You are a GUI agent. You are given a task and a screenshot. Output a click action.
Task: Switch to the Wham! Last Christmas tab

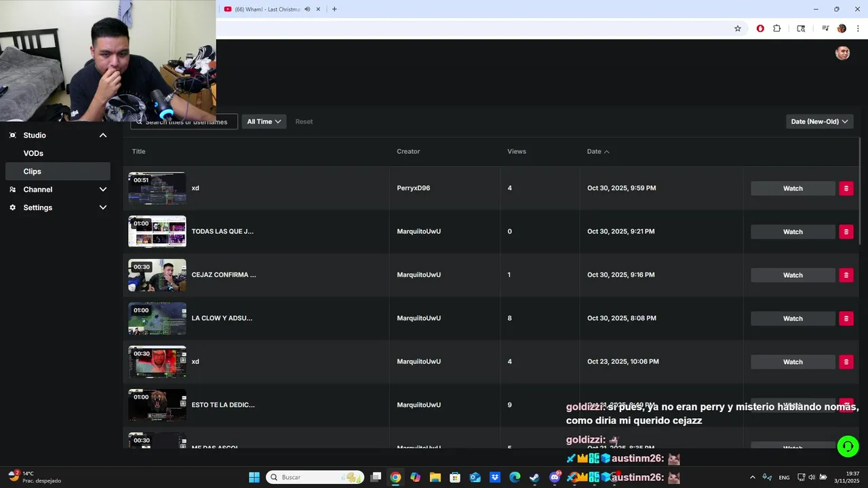click(271, 9)
